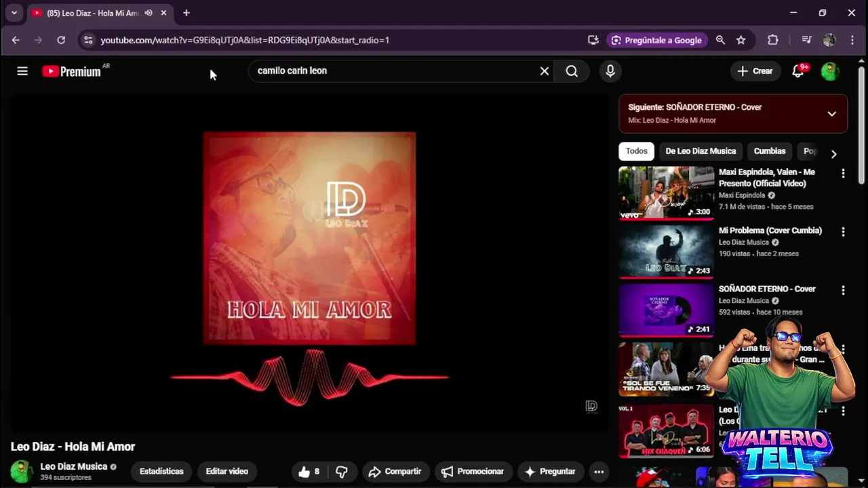Click the browser forward arrow

[39, 40]
